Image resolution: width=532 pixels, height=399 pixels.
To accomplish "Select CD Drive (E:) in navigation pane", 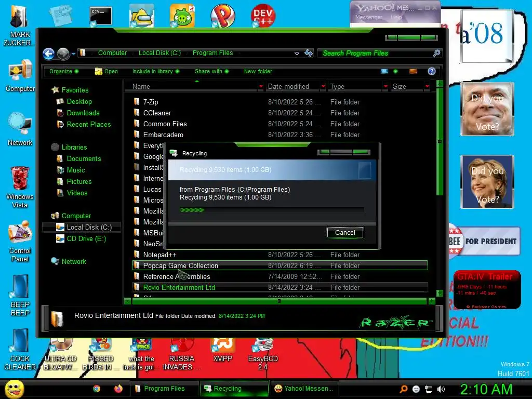I will point(86,238).
